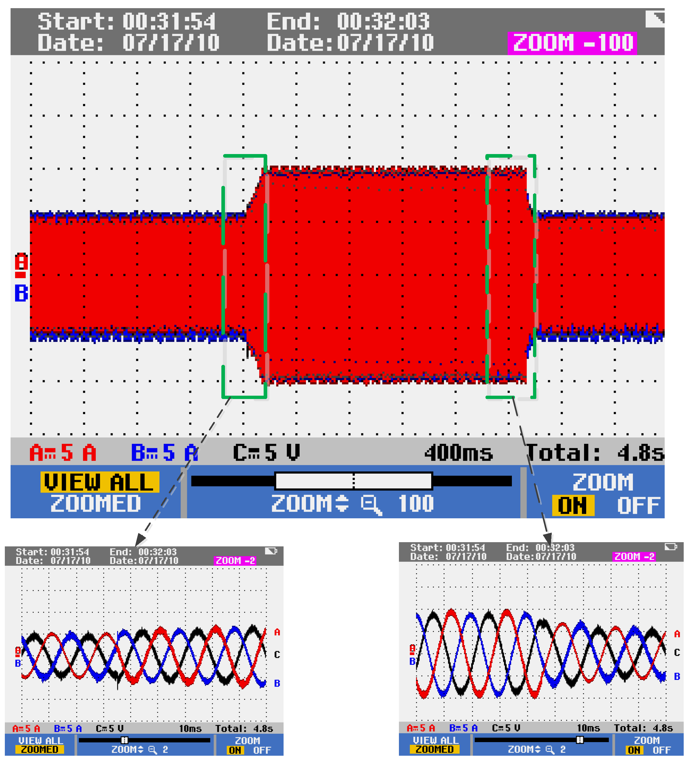Click battery icon in bottom-right screen header
This screenshot has width=700, height=769.
click(x=670, y=546)
